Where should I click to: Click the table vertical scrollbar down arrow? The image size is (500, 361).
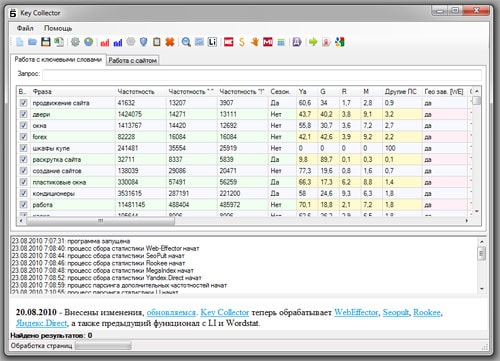[x=477, y=211]
